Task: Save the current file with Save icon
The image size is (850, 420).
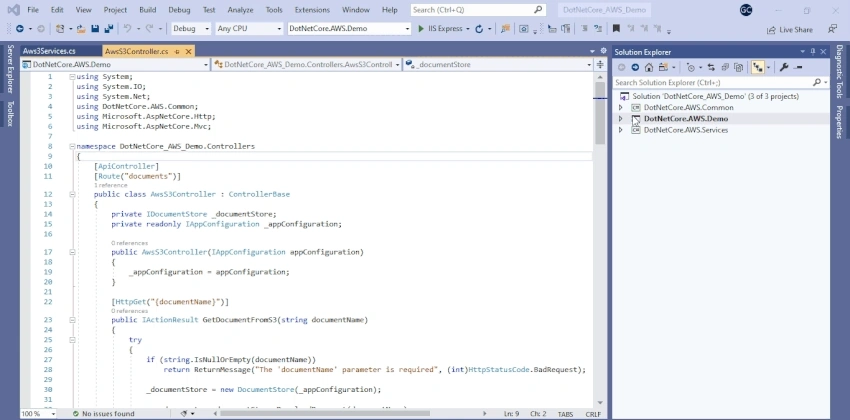Action: pos(95,29)
